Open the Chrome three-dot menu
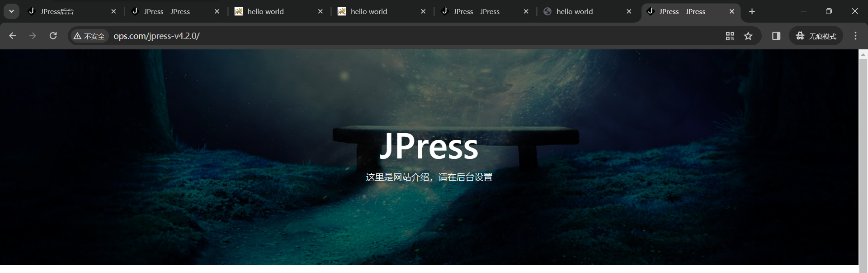 click(855, 36)
